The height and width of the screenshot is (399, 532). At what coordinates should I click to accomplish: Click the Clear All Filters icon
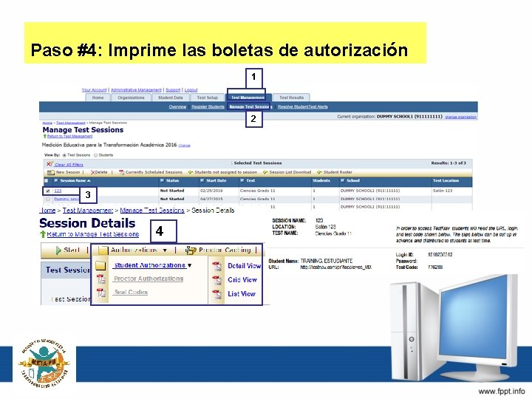point(50,164)
